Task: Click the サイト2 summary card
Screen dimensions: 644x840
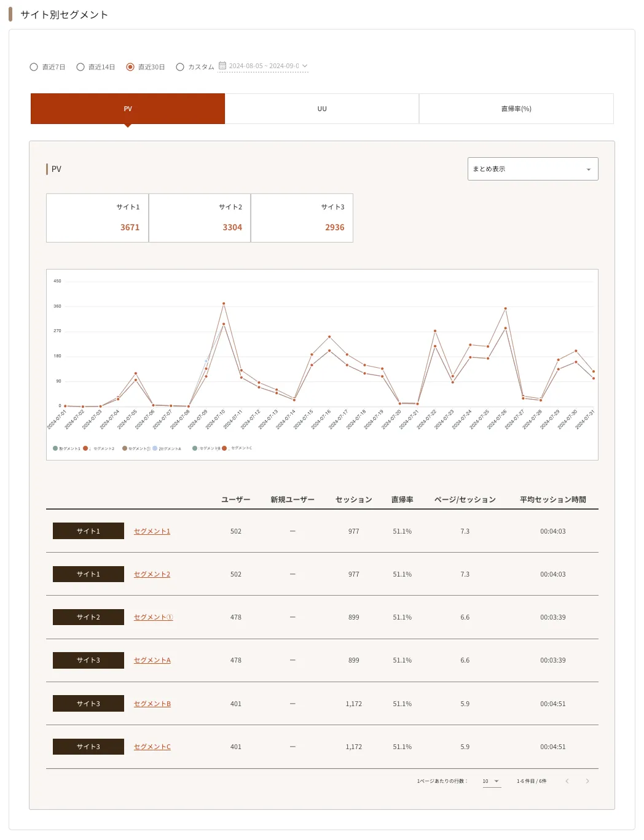Action: coord(200,218)
